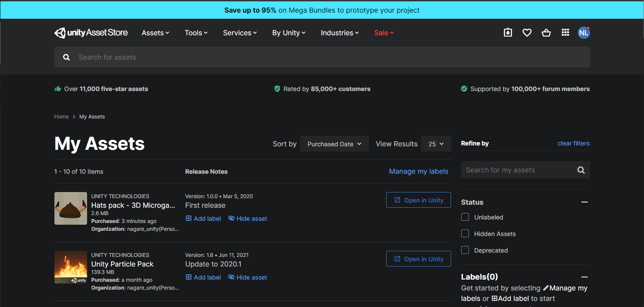Click the Mega Bundles promo banner

coord(322,10)
